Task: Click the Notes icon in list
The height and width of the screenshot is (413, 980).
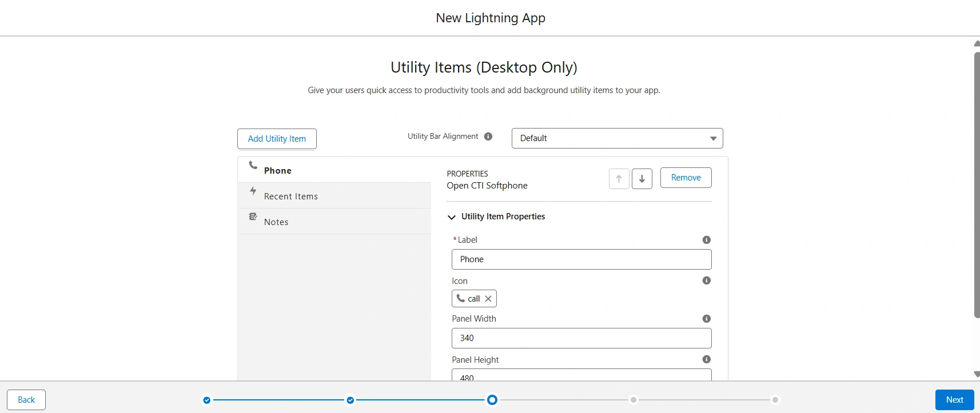Action: pos(253,216)
